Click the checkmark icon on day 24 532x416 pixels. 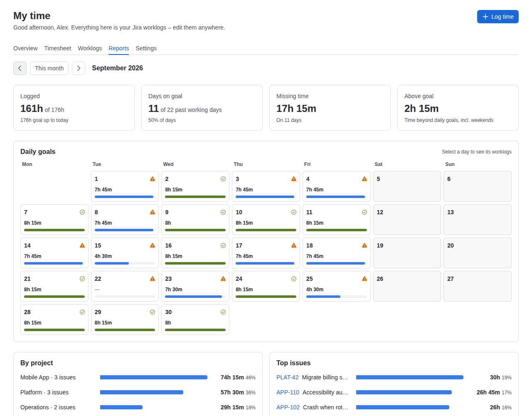click(x=294, y=279)
